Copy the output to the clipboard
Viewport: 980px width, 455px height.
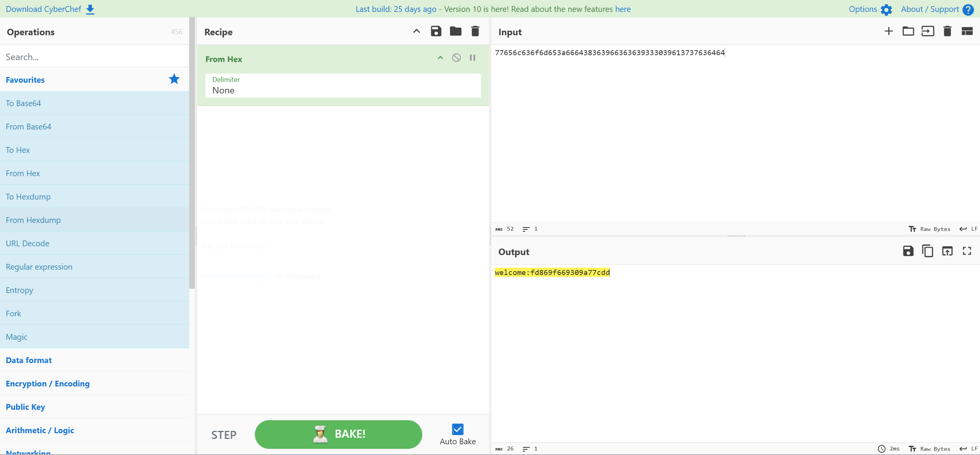point(928,251)
